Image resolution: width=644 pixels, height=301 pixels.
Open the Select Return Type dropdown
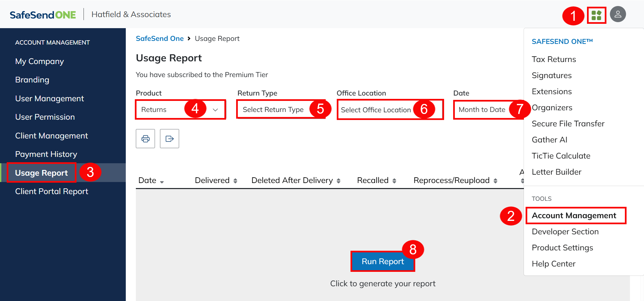click(x=273, y=110)
